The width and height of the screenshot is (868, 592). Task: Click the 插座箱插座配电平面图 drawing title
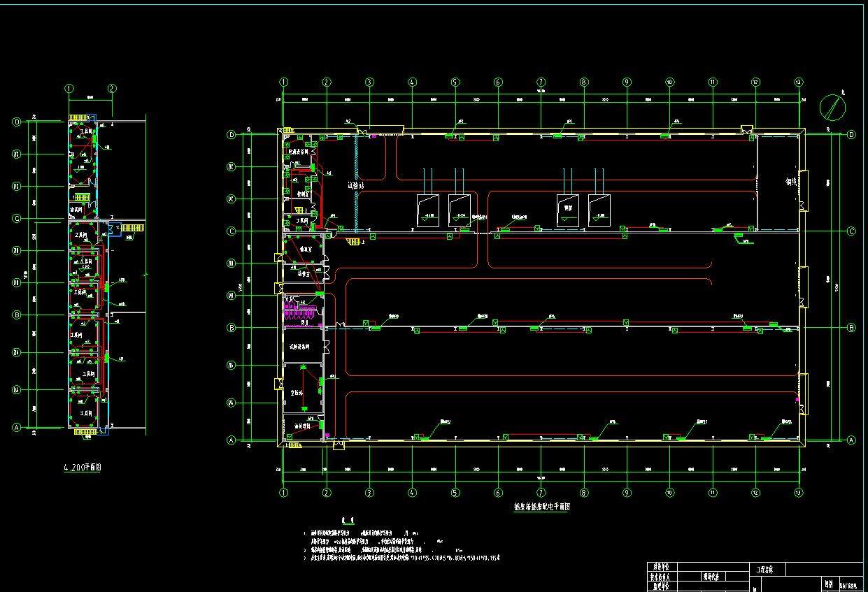541,507
